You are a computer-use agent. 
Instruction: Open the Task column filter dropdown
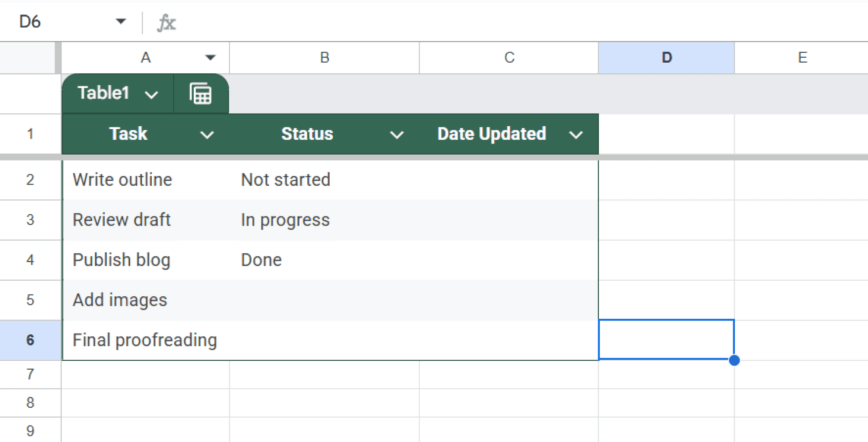tap(207, 135)
